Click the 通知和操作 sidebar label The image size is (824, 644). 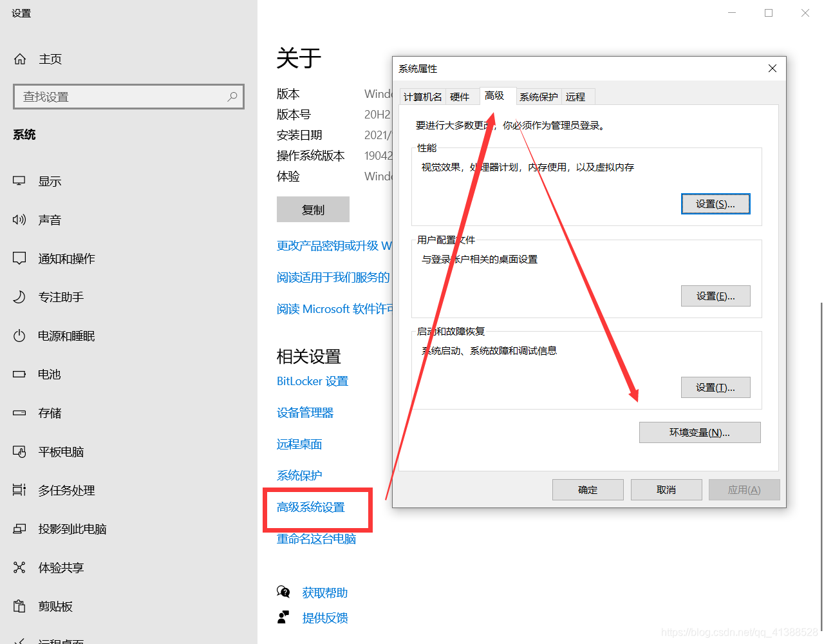coord(66,259)
